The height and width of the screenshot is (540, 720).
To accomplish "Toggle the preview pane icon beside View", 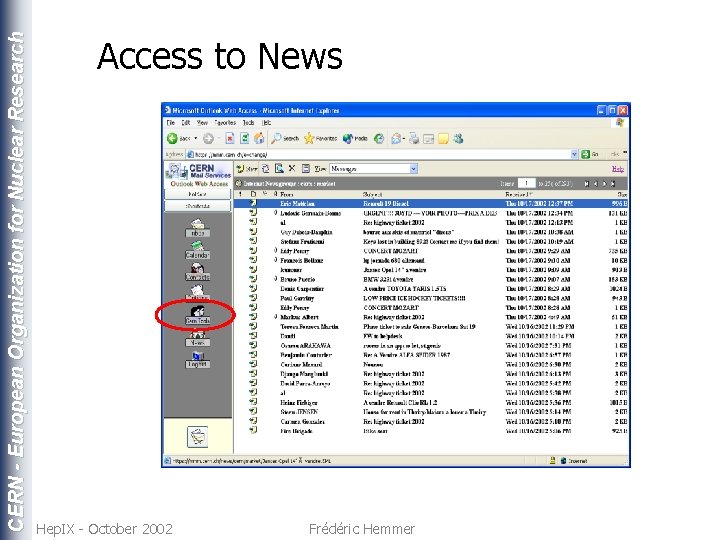I will click(x=306, y=169).
